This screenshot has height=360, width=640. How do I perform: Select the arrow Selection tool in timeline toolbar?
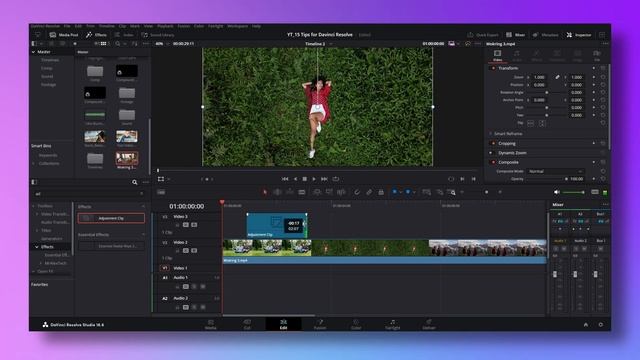265,192
